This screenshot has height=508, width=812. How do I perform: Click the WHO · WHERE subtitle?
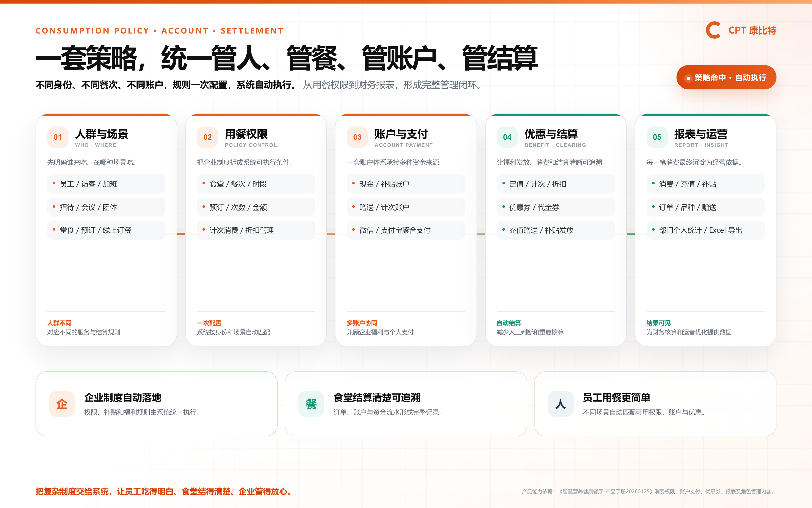point(96,145)
